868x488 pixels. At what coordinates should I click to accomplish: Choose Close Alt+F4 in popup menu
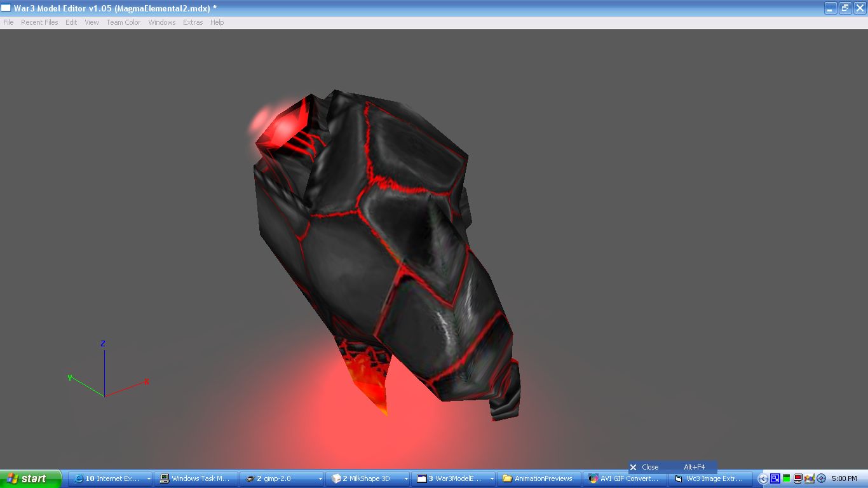(672, 467)
